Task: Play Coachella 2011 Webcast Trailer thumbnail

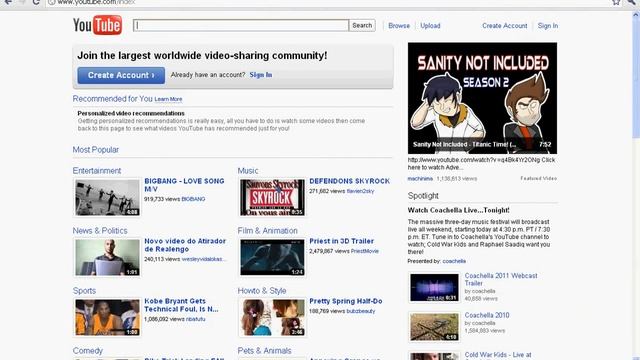Action: [x=434, y=288]
